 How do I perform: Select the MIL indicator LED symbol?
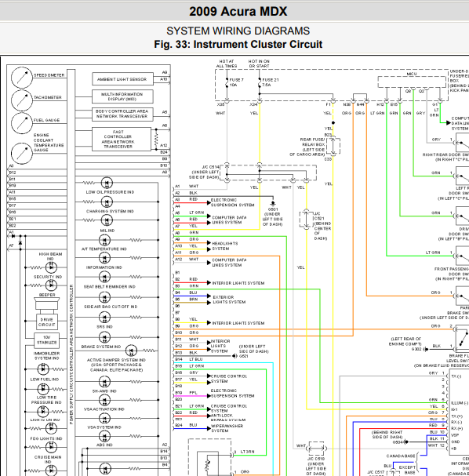coord(107,220)
